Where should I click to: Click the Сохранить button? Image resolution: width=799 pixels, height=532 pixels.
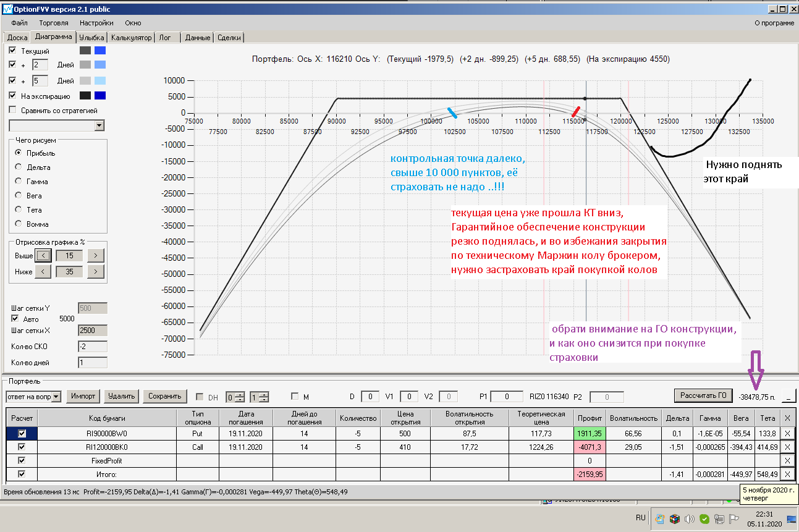[x=165, y=396]
